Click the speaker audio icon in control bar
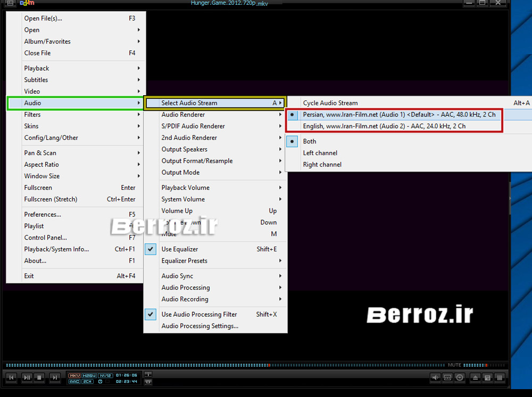The image size is (532, 397). click(436, 378)
